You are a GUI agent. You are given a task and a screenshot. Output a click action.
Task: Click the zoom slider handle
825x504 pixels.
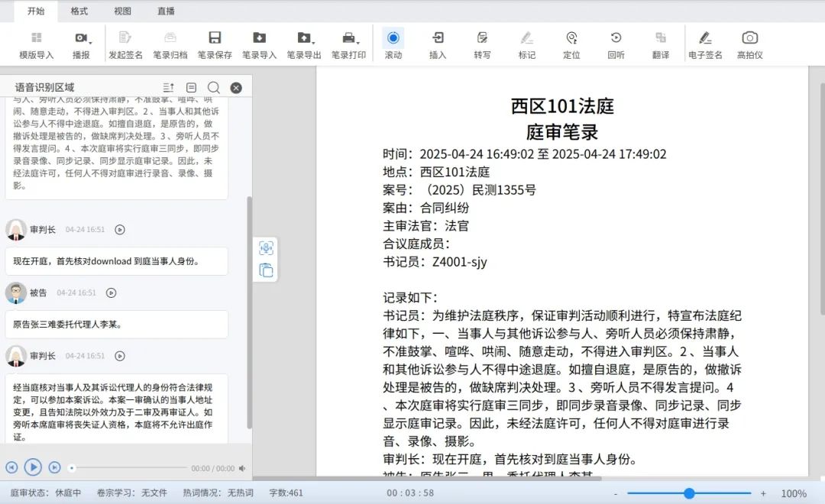click(x=689, y=493)
